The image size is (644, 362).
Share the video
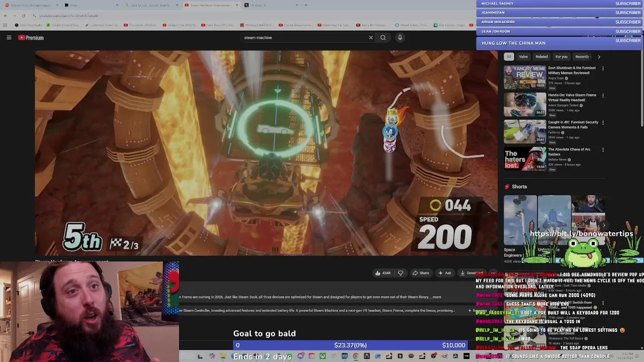coord(421,273)
